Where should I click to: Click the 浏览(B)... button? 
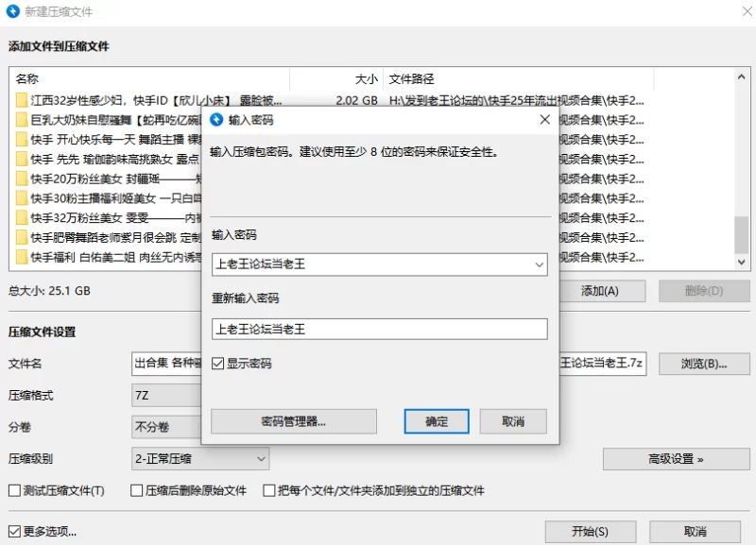click(704, 364)
